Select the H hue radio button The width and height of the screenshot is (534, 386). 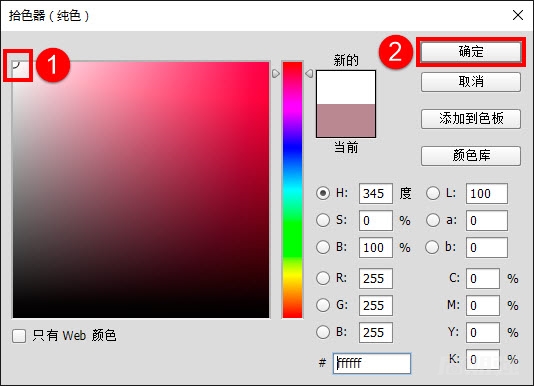tap(323, 193)
